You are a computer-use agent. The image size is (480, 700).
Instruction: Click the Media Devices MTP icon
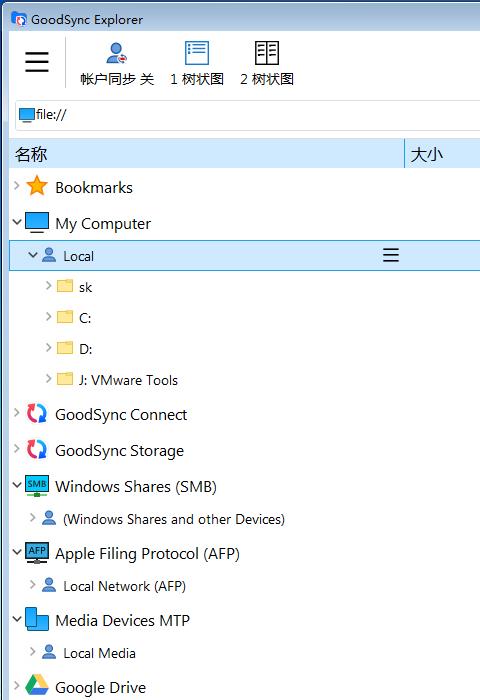click(37, 619)
